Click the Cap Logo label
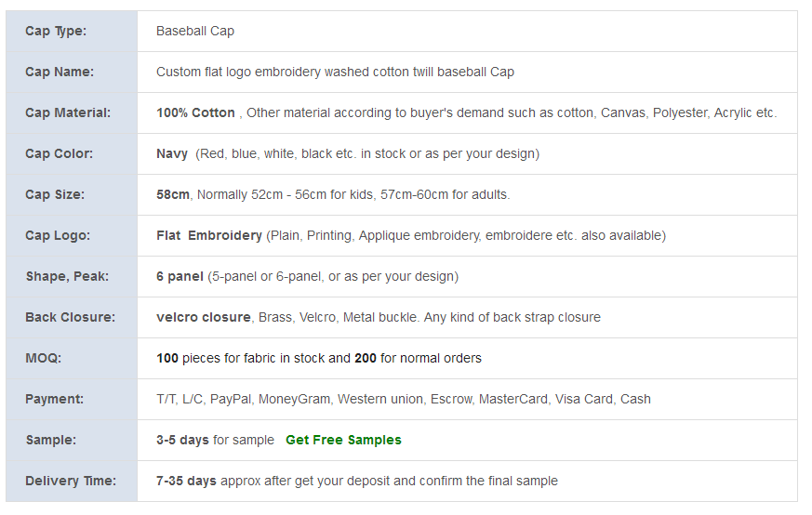The height and width of the screenshot is (515, 812). pyautogui.click(x=58, y=235)
